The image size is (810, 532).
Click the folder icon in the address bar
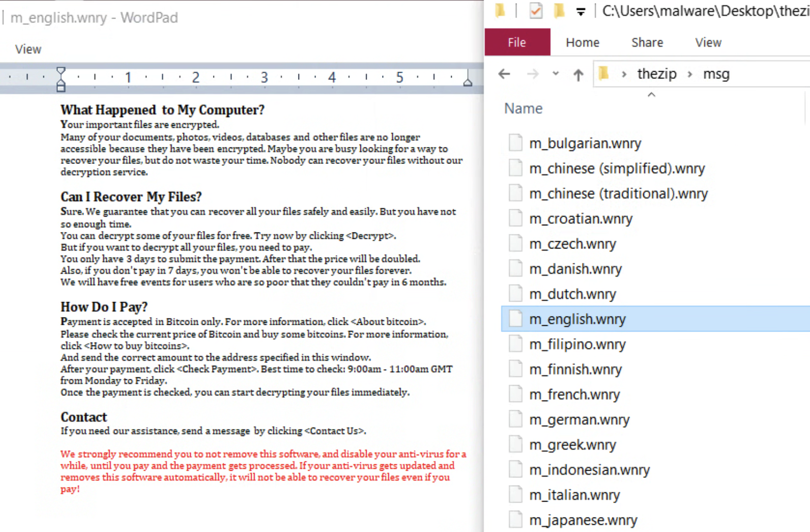(x=604, y=74)
